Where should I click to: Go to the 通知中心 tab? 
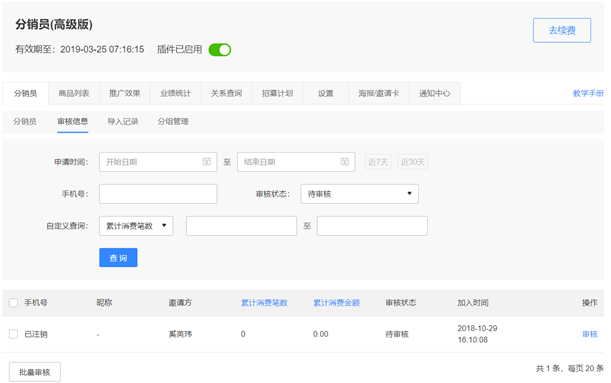point(434,94)
